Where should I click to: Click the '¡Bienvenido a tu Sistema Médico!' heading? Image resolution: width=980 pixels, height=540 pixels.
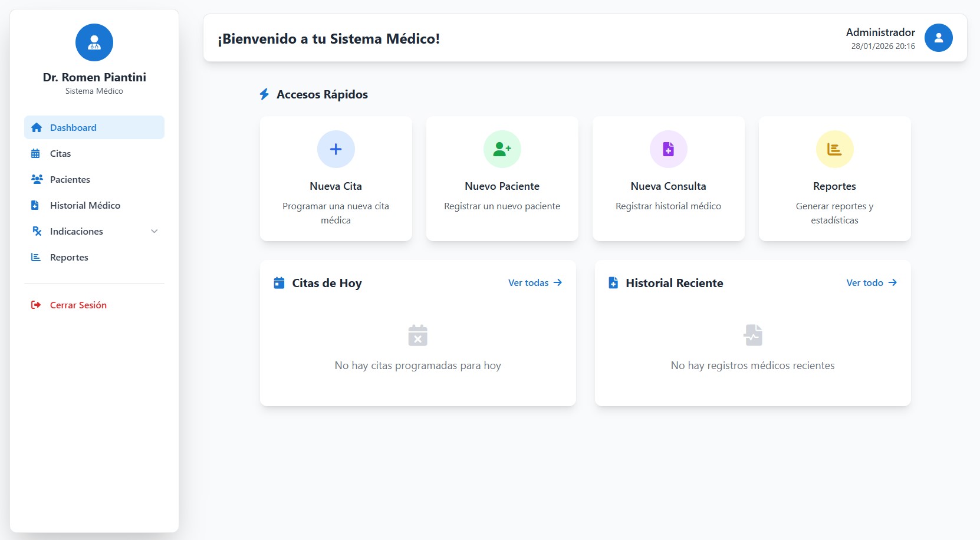point(328,39)
